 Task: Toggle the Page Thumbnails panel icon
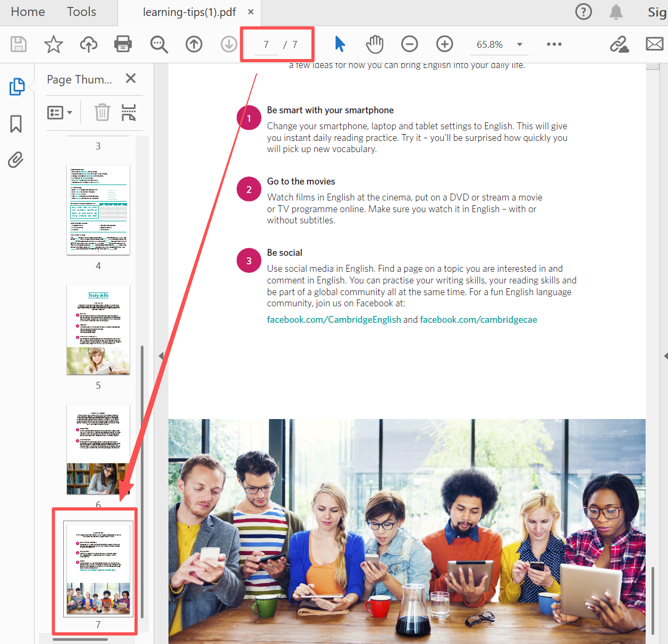pos(16,86)
